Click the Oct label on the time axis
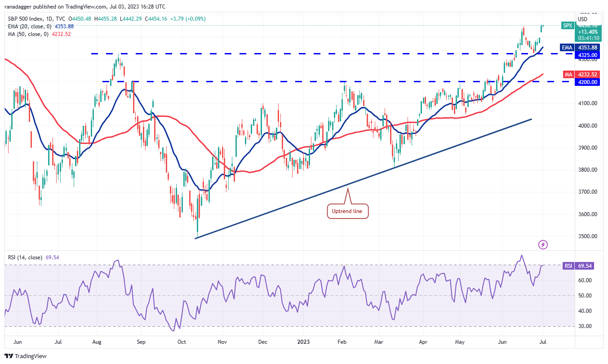This screenshot has height=364, width=608. click(x=182, y=342)
